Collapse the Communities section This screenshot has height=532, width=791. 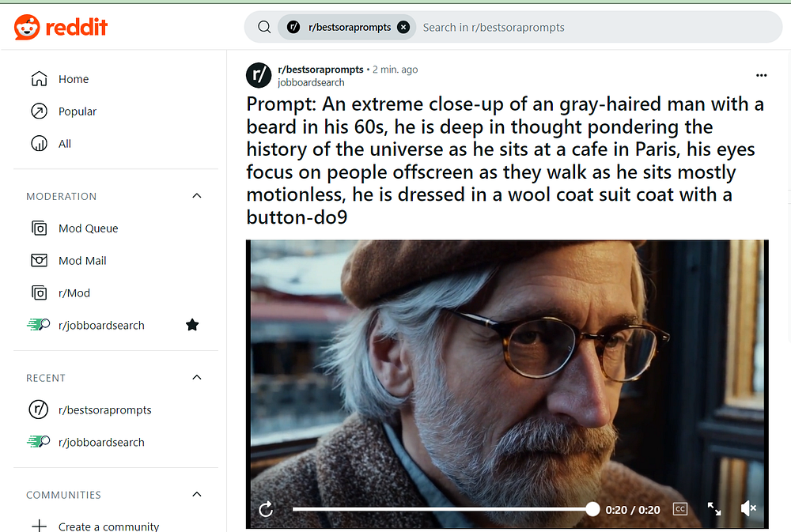click(x=197, y=494)
